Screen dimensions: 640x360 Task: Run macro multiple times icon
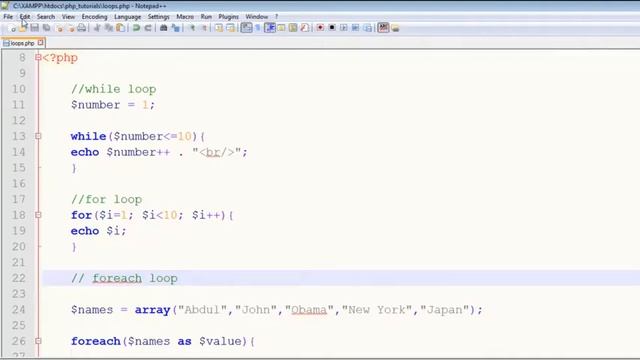tap(356, 28)
